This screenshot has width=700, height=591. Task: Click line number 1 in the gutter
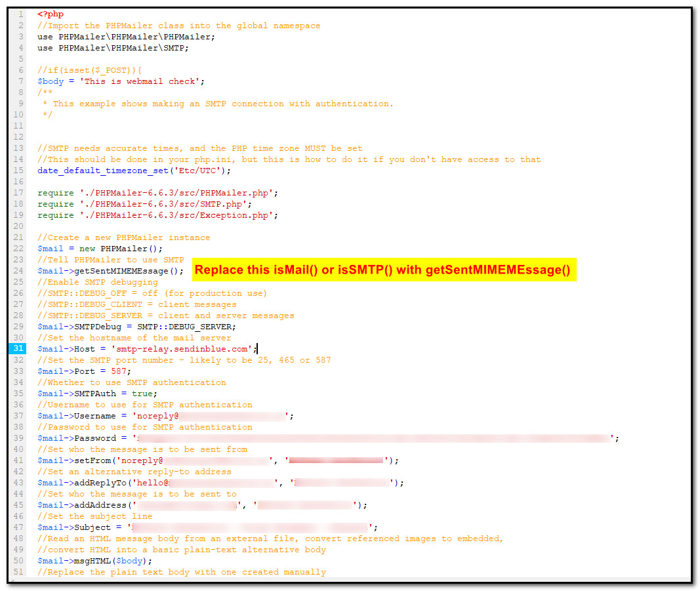pyautogui.click(x=20, y=14)
